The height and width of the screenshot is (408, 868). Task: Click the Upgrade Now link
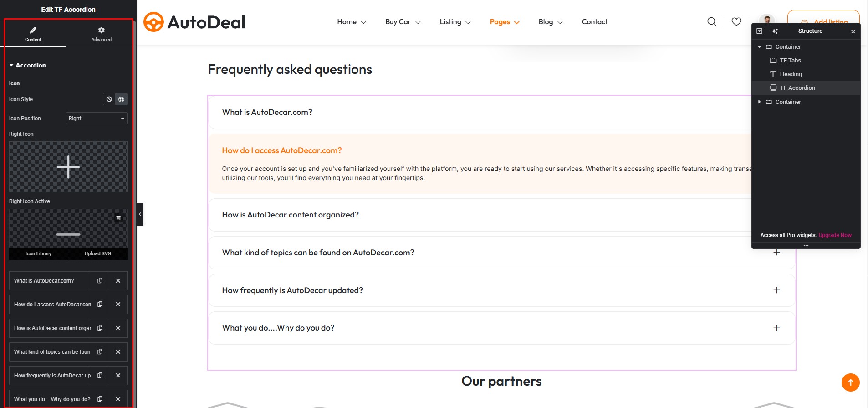coord(835,235)
